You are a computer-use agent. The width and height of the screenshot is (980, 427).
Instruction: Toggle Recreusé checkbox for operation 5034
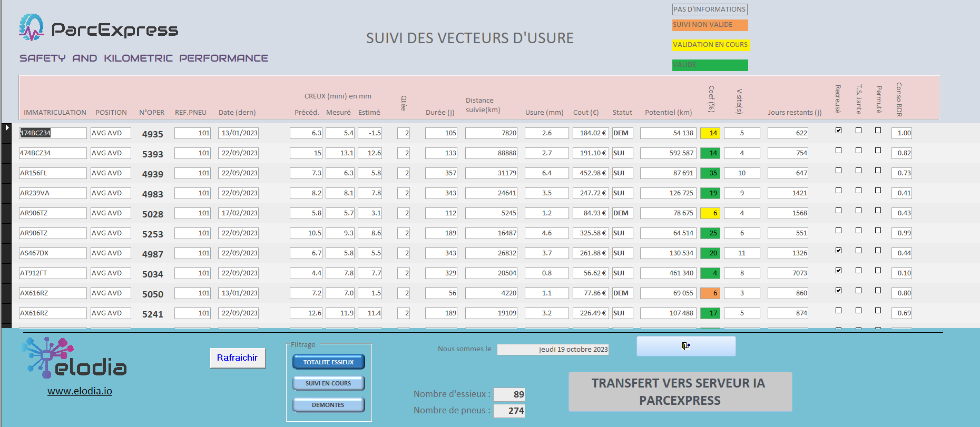[x=838, y=271]
